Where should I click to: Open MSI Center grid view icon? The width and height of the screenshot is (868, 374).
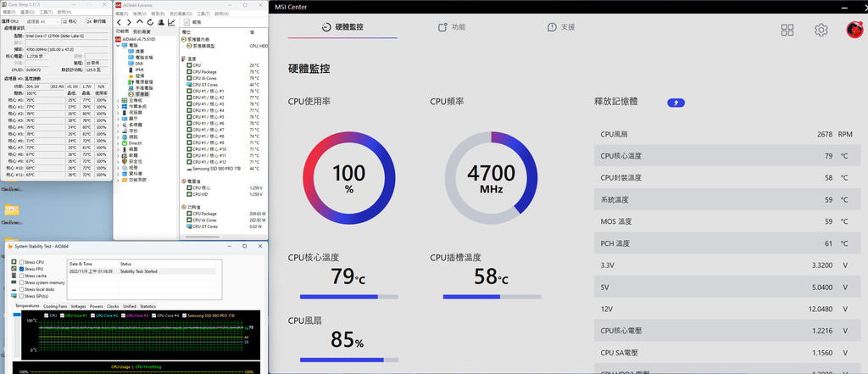787,30
